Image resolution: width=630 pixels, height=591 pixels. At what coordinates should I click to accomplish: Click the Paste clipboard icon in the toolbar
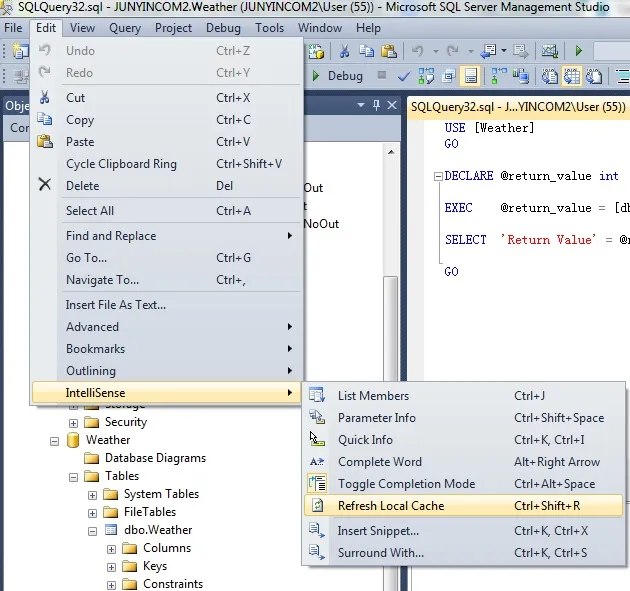389,51
